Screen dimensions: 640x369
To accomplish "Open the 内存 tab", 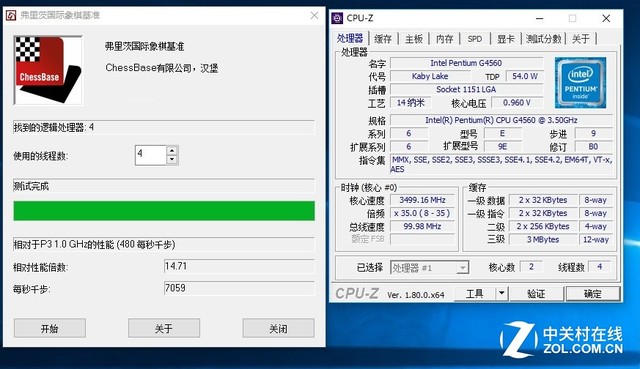I will point(444,39).
